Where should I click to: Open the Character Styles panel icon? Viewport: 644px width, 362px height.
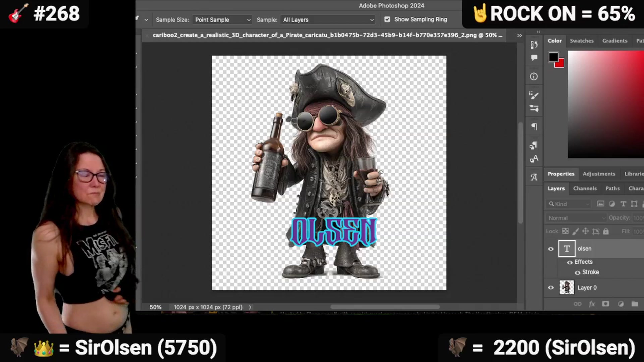[x=534, y=159]
